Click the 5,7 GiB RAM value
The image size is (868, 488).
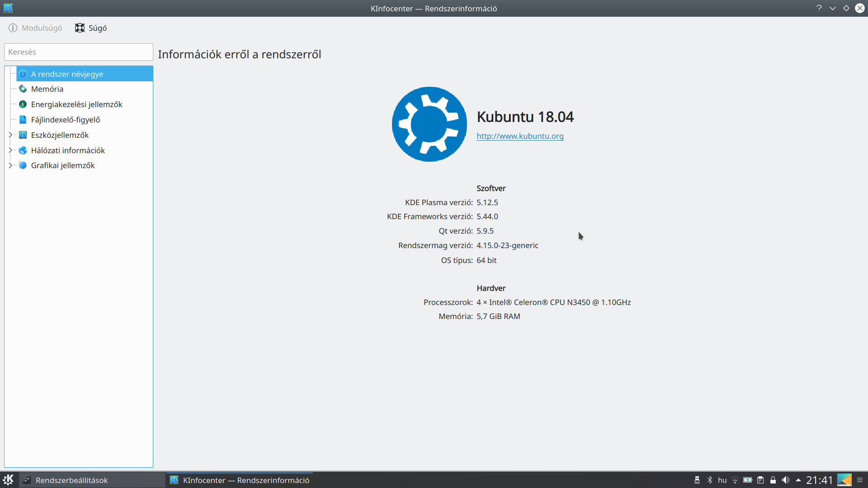click(x=498, y=316)
